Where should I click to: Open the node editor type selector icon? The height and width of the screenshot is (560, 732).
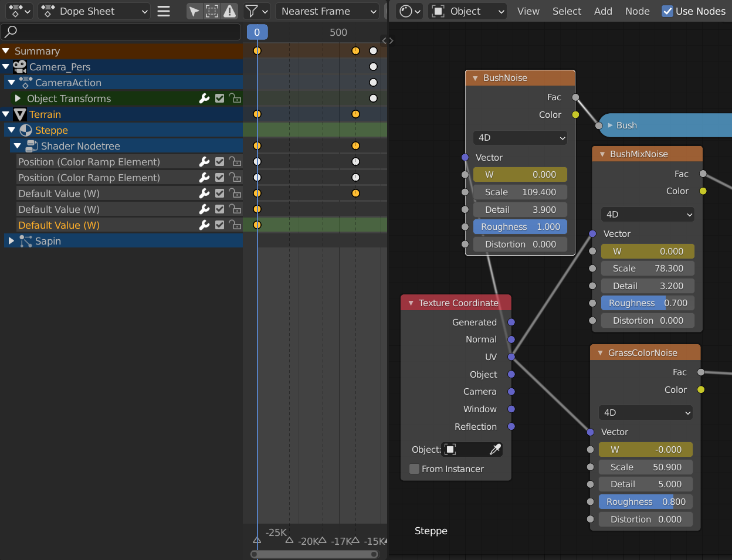tap(409, 11)
